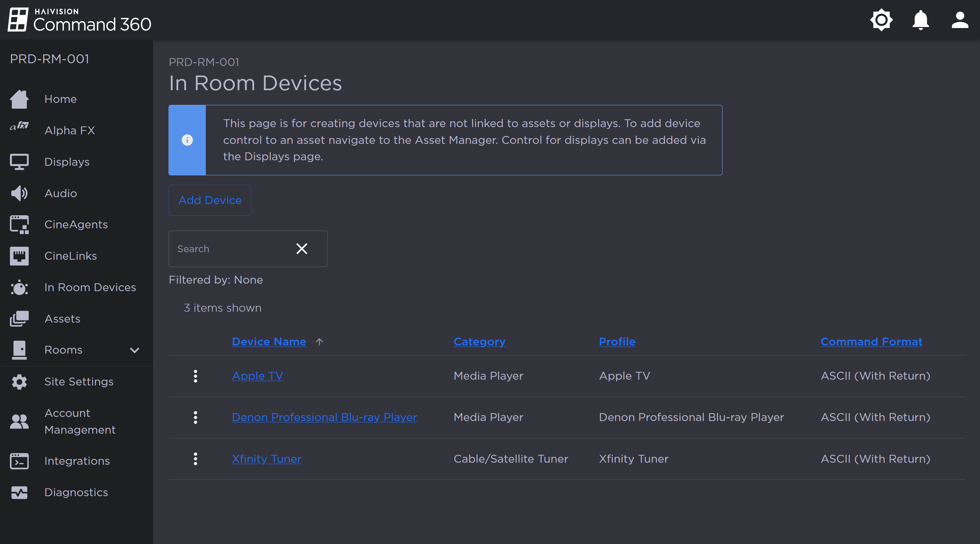The image size is (980, 544).
Task: Select CineLinks in the navigation
Action: click(71, 256)
